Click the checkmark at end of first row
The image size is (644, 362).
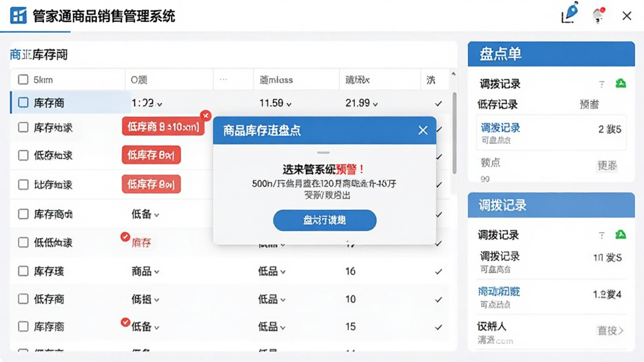[x=438, y=104]
